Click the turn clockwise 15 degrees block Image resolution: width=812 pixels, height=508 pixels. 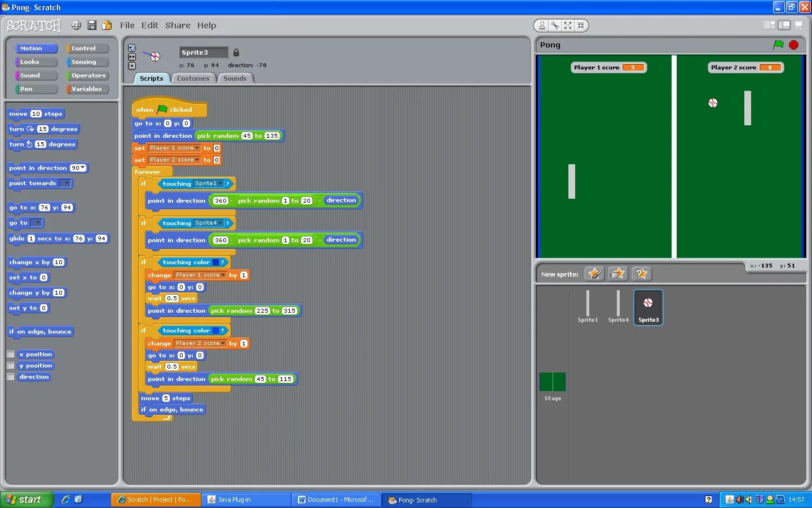point(43,129)
